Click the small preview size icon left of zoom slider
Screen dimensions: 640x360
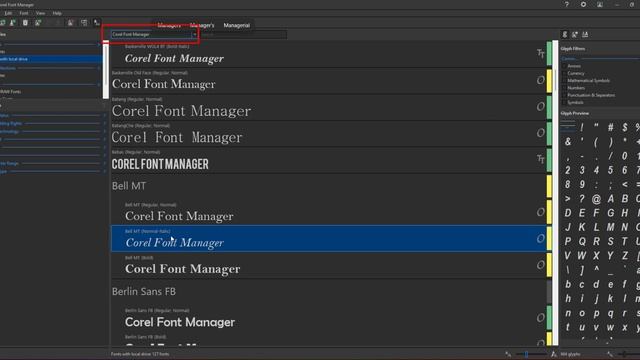[x=508, y=354]
